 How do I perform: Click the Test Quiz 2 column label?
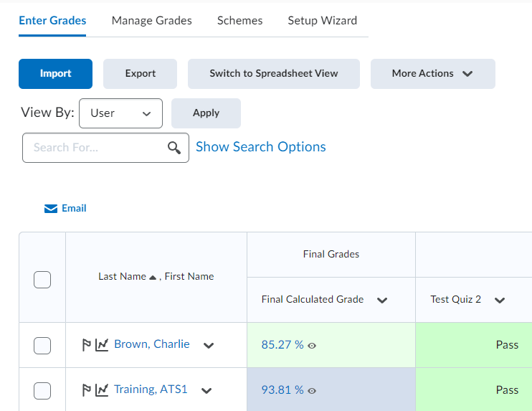(456, 299)
